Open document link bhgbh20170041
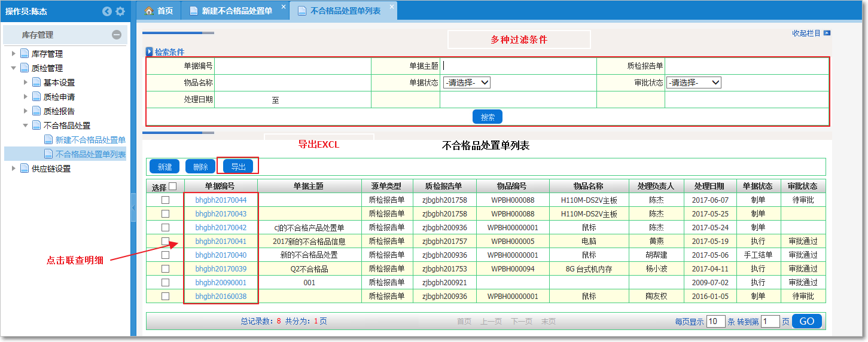Image resolution: width=868 pixels, height=342 pixels. (221, 242)
